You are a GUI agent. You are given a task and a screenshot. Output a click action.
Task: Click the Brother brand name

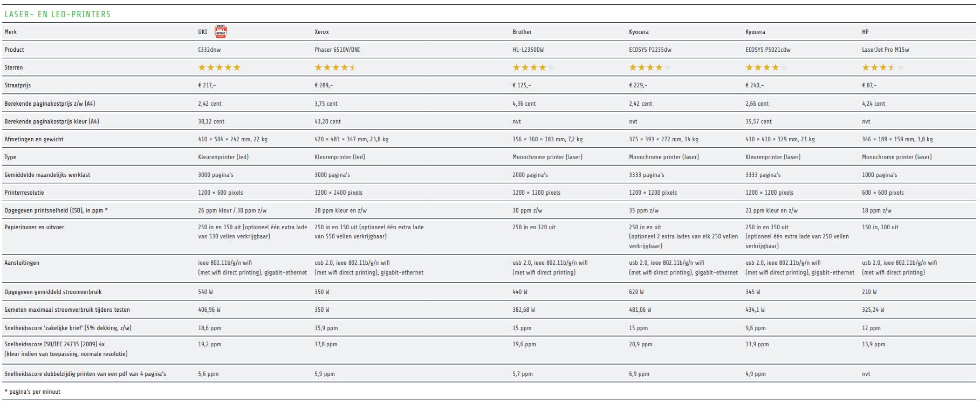tap(522, 32)
